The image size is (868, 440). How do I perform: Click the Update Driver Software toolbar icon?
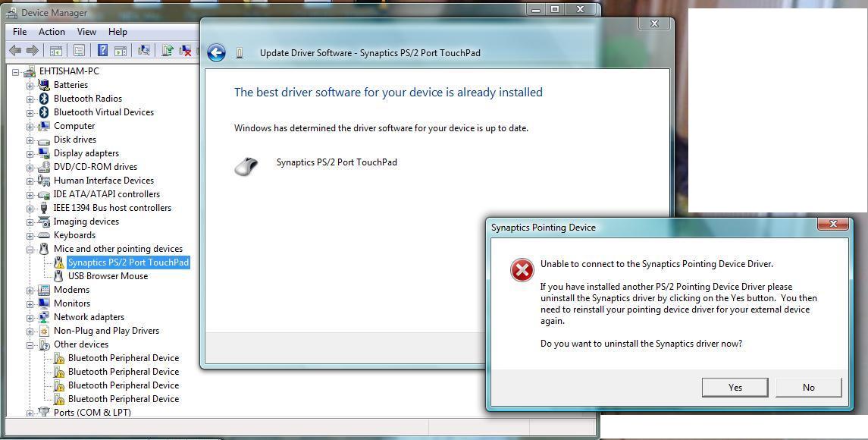tap(168, 50)
